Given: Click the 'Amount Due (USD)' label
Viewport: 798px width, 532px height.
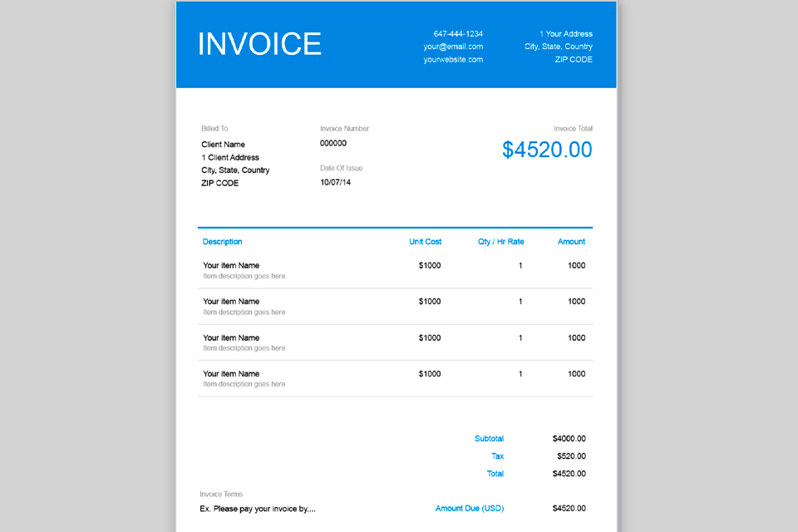Looking at the screenshot, I should 469,508.
